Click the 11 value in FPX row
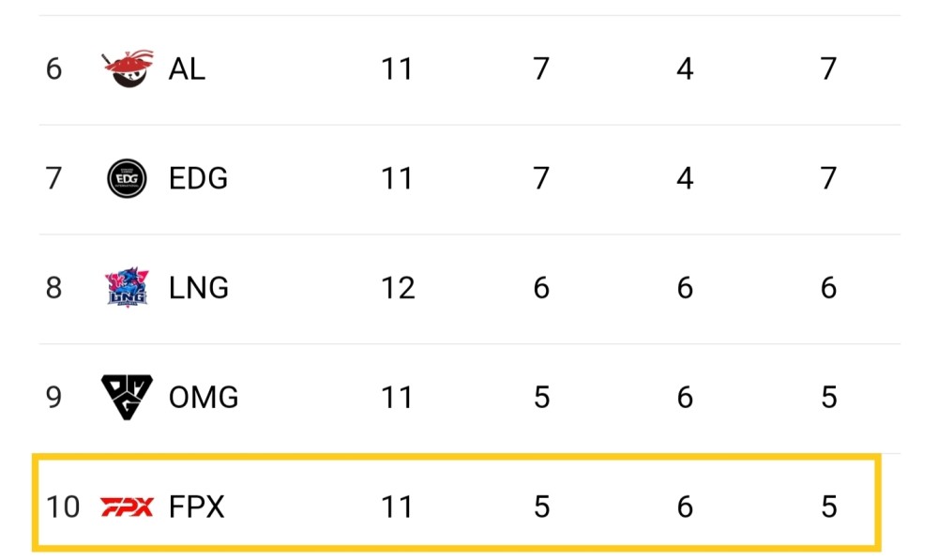 (397, 507)
